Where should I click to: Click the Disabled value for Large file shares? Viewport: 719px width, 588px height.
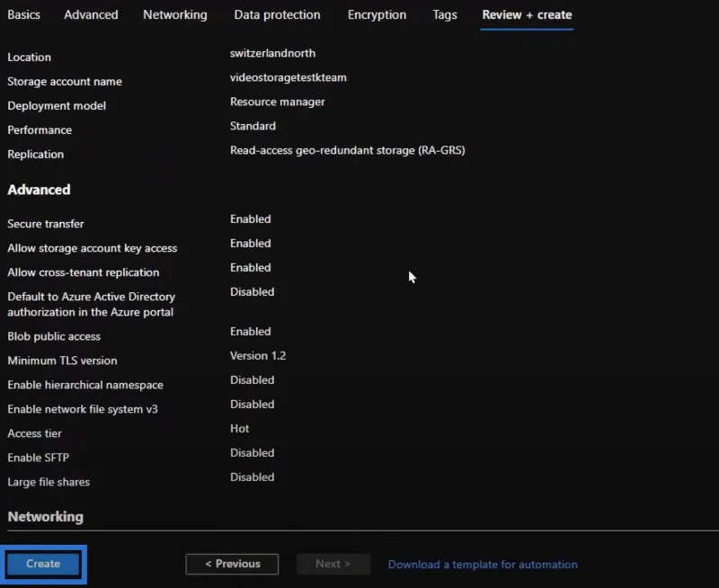click(253, 477)
